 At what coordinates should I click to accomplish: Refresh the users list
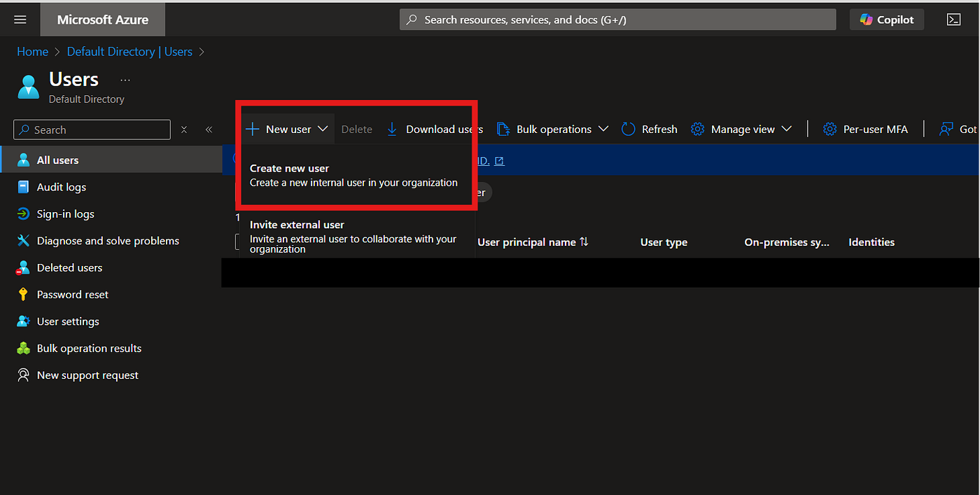pos(650,129)
